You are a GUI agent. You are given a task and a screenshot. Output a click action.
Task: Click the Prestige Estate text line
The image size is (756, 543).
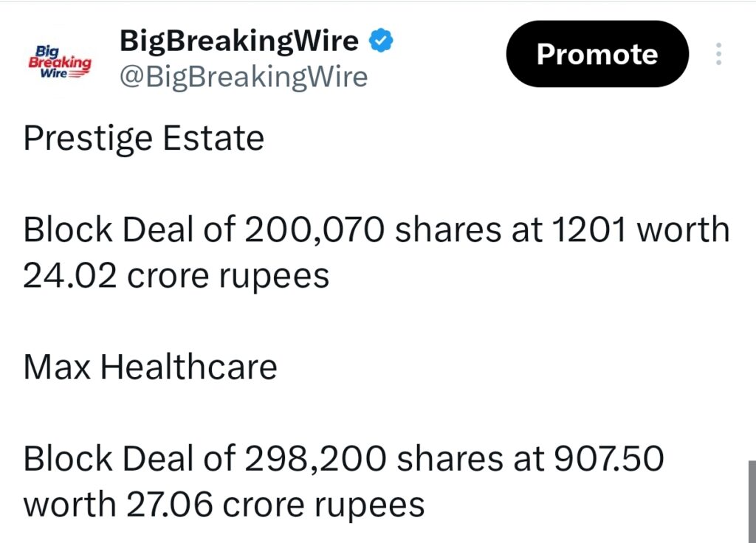pos(144,138)
